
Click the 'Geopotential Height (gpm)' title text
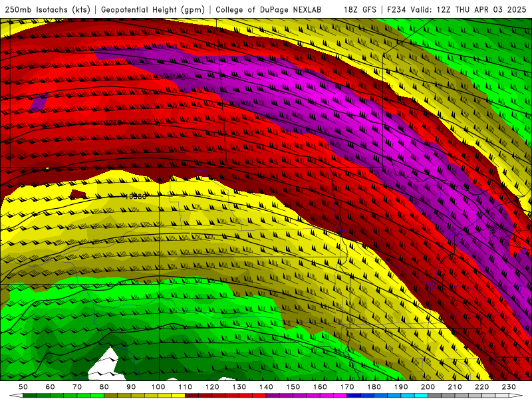[153, 9]
